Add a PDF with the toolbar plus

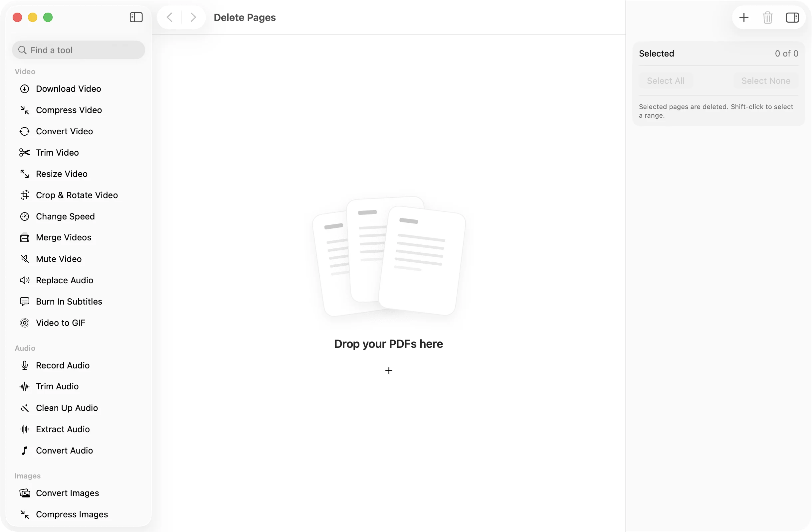tap(744, 17)
